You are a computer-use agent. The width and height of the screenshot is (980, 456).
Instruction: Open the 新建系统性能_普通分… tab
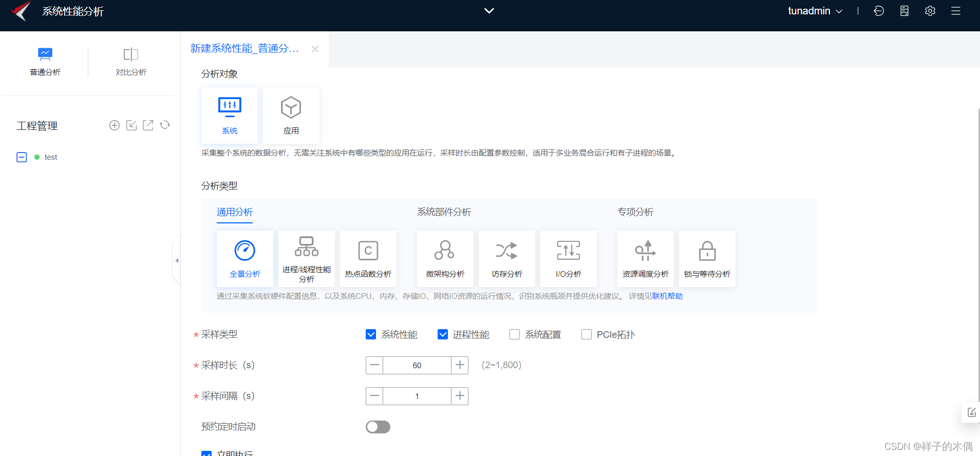pos(244,48)
